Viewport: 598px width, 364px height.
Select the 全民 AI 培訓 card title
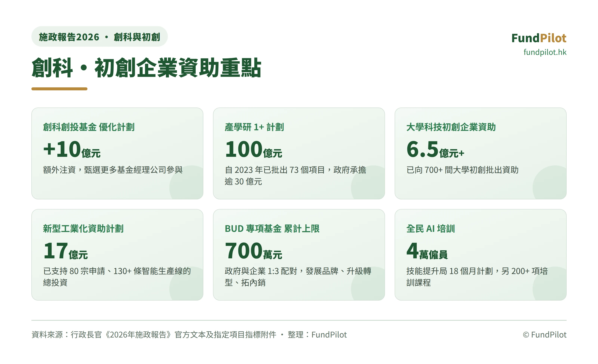tap(431, 228)
